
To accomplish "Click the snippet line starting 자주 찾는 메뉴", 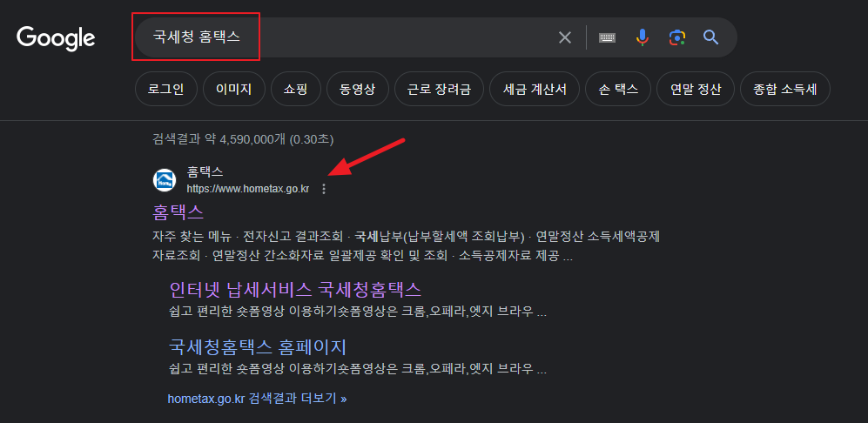I will click(407, 237).
